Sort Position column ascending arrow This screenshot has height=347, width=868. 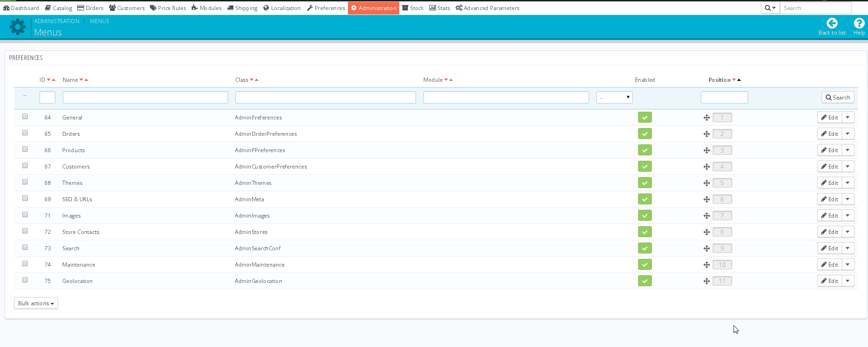click(x=739, y=80)
